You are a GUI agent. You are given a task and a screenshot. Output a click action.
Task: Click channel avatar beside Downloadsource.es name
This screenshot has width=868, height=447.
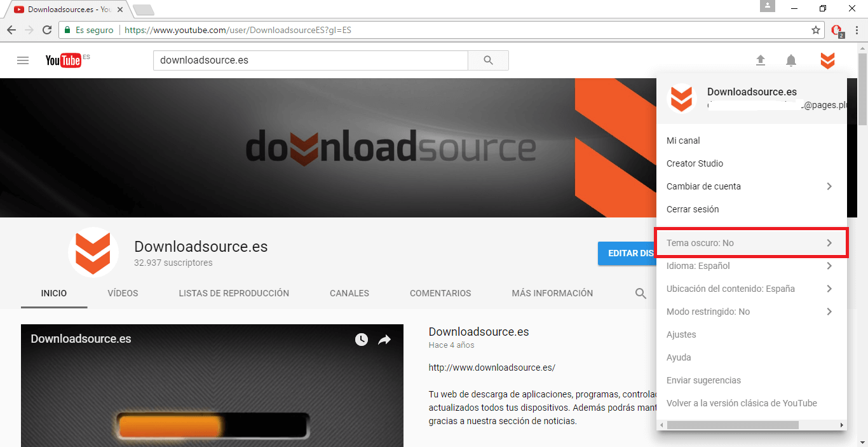[x=93, y=252]
